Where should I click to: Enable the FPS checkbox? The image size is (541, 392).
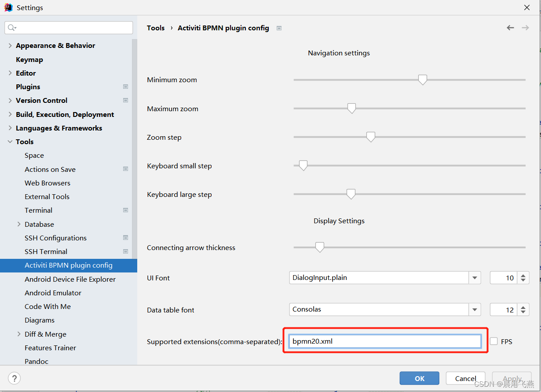(x=494, y=341)
